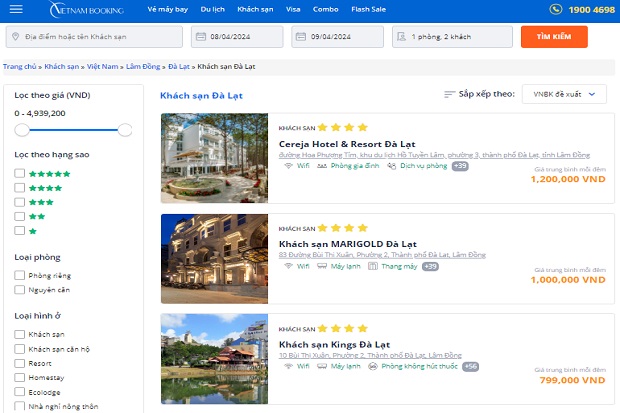Click Dịch vụ phòng icon on Cereja card
The width and height of the screenshot is (620, 413).
(x=391, y=166)
